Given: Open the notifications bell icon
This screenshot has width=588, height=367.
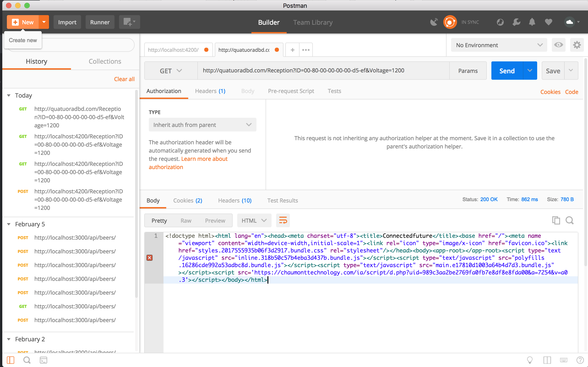Looking at the screenshot, I should point(532,22).
